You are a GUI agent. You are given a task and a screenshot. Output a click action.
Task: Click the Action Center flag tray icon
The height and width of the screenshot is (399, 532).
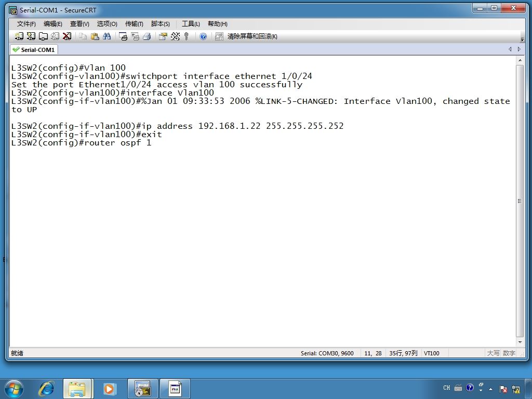pyautogui.click(x=503, y=389)
